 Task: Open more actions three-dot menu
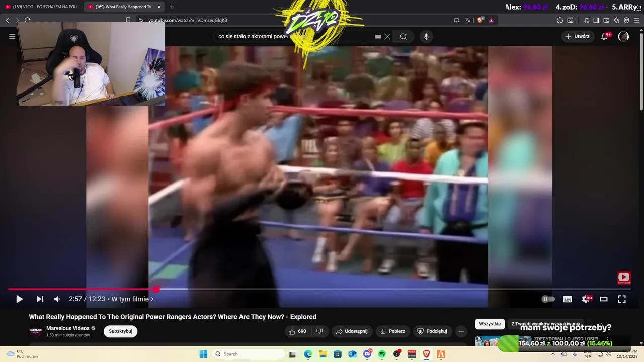461,331
